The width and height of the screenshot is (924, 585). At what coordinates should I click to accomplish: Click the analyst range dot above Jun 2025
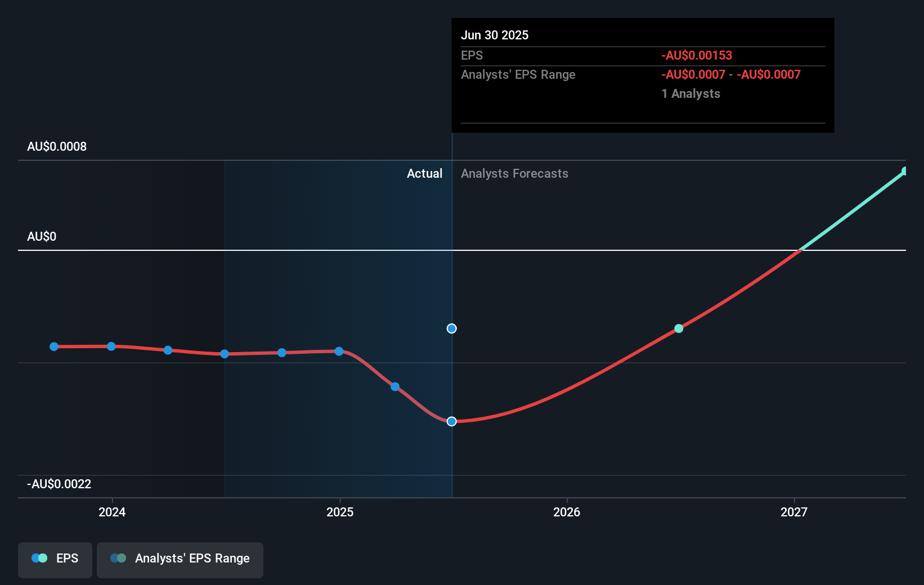pyautogui.click(x=451, y=328)
